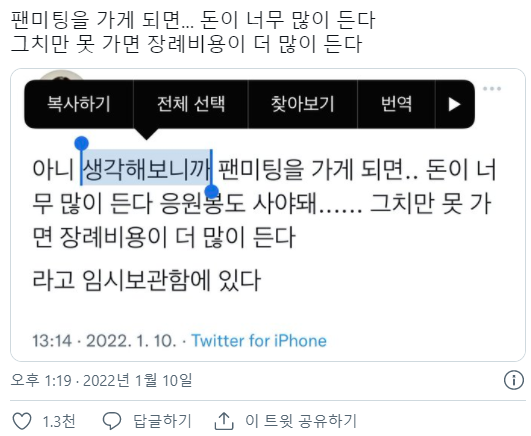Choose 전체 선택 menu option
Screen dimensions: 531x436
click(191, 104)
